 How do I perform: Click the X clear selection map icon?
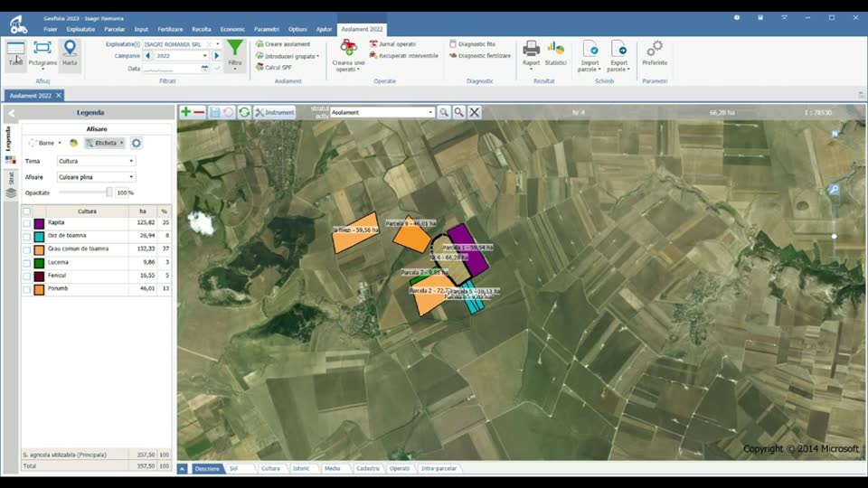coord(475,112)
